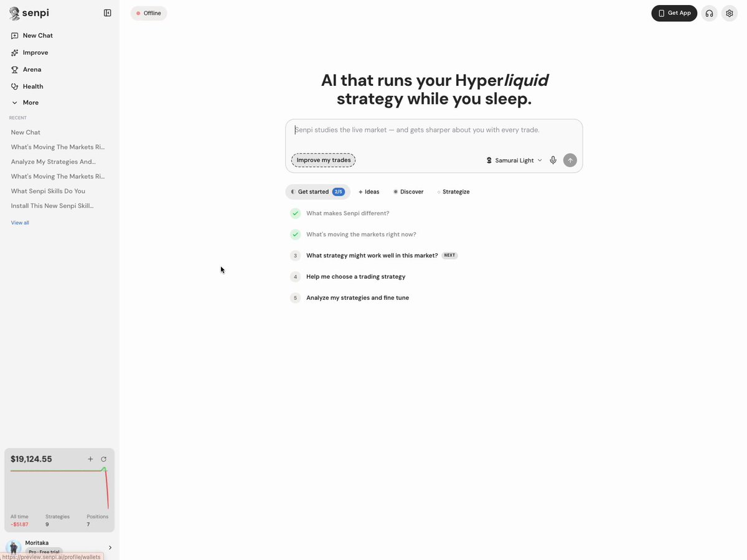Click checkmark for 'What makes Senpi different?'
This screenshot has width=747, height=560.
(295, 213)
